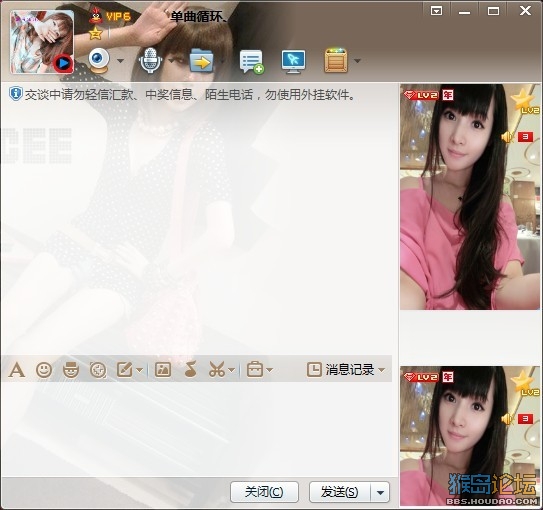Viewport: 543px width, 510px height.
Task: Click the lower QQ show photo
Action: click(x=470, y=436)
